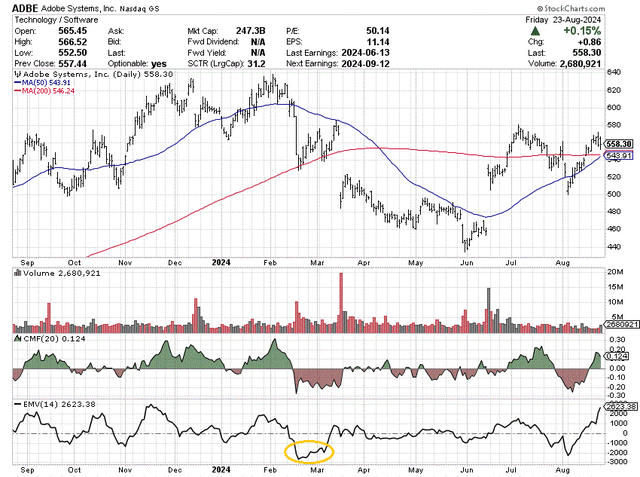
Task: Click the red MA(200) 546.24 legend
Action: pos(44,91)
